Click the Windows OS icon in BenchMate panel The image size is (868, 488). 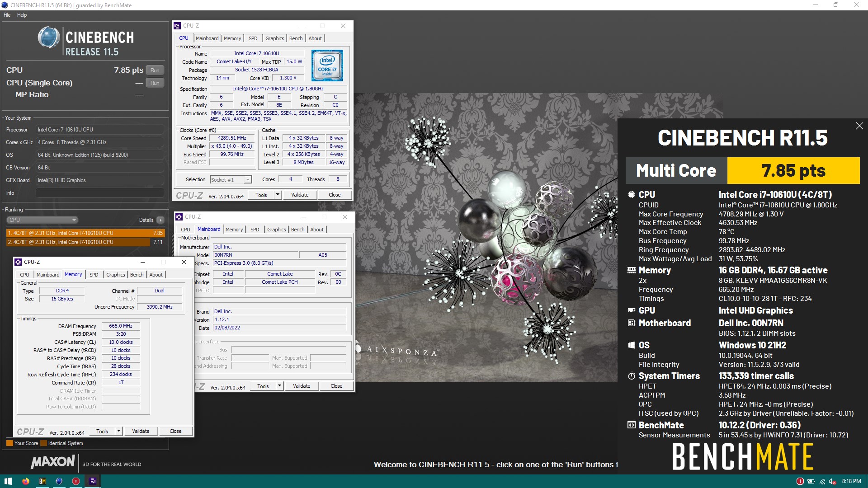631,345
